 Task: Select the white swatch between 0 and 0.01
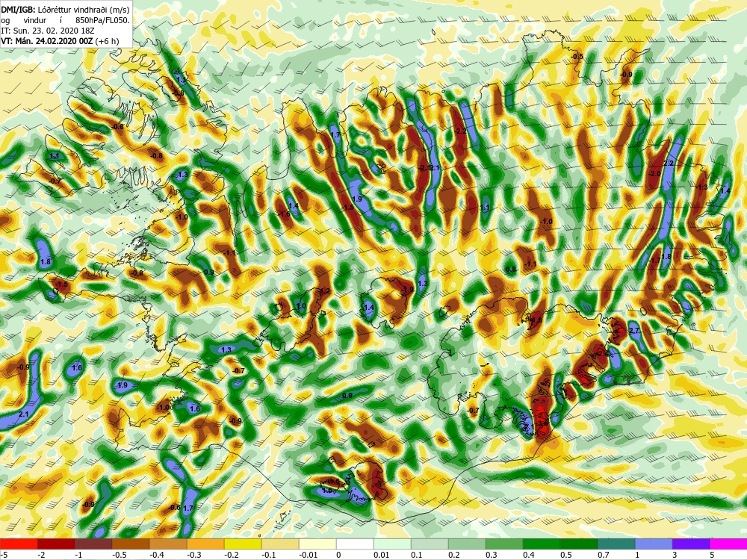(x=355, y=544)
